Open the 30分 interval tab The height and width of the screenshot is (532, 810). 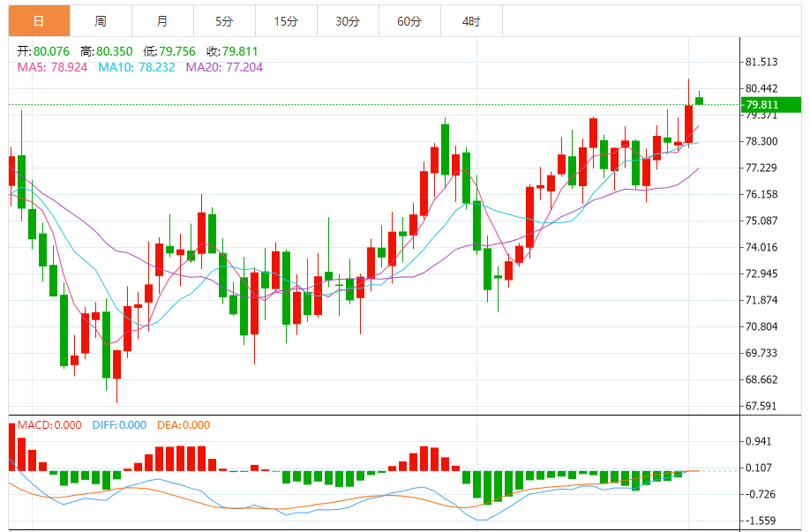coord(349,21)
